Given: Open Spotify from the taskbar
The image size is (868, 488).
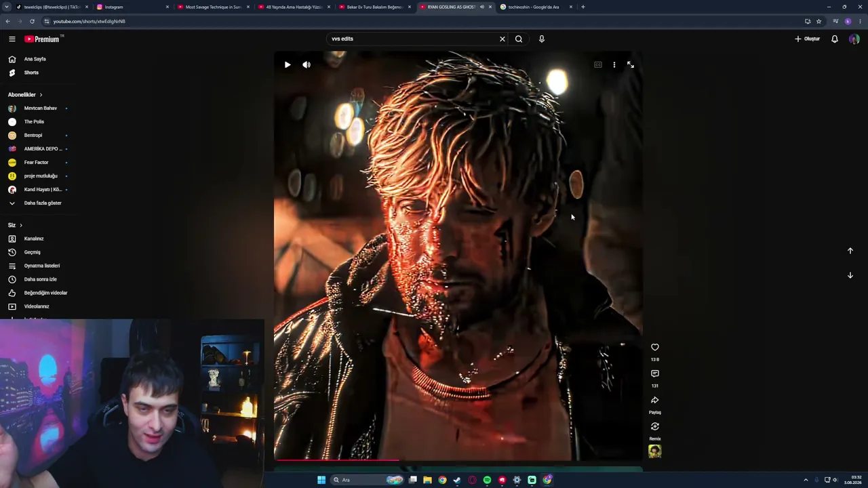Looking at the screenshot, I should click(x=487, y=480).
